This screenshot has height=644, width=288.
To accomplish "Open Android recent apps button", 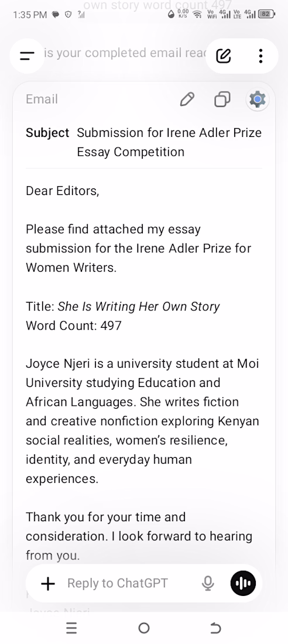I will pyautogui.click(x=71, y=628).
